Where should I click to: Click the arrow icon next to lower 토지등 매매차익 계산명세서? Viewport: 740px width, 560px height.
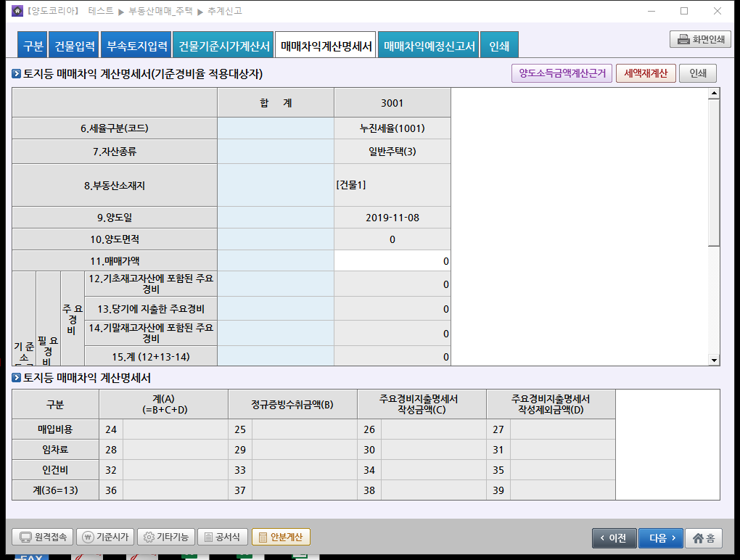17,377
